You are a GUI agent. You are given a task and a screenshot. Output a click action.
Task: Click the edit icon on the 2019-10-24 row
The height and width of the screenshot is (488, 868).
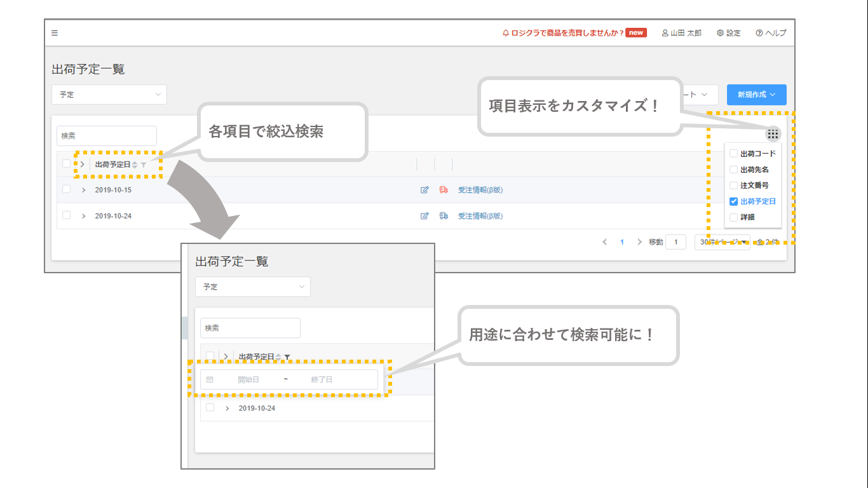click(x=424, y=216)
